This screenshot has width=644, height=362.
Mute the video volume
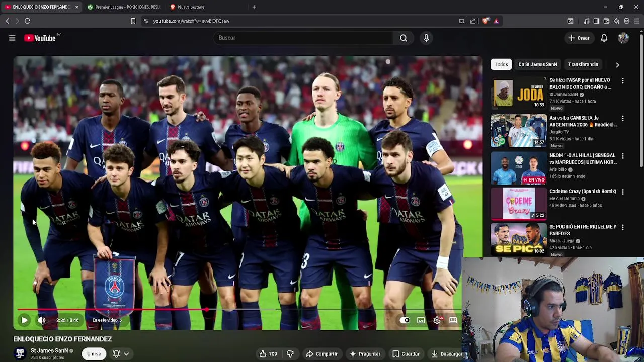pos(42,320)
